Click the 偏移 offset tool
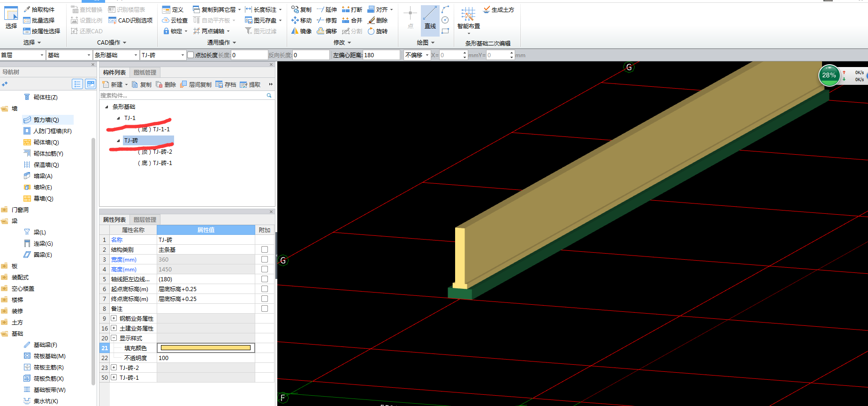 pyautogui.click(x=327, y=31)
